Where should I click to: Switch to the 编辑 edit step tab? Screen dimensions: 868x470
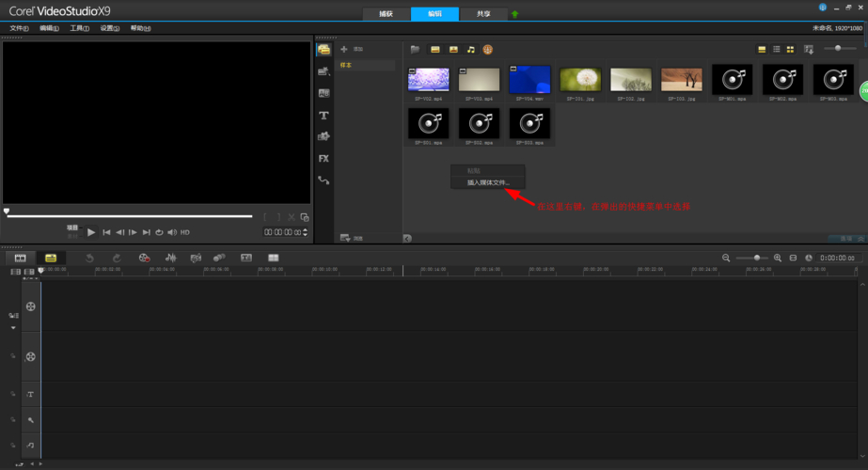click(x=435, y=14)
